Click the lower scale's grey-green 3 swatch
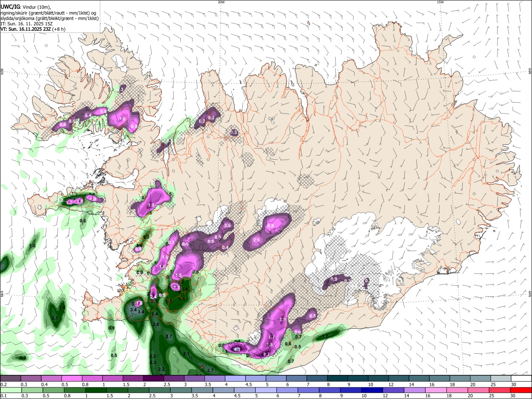 click(x=181, y=390)
